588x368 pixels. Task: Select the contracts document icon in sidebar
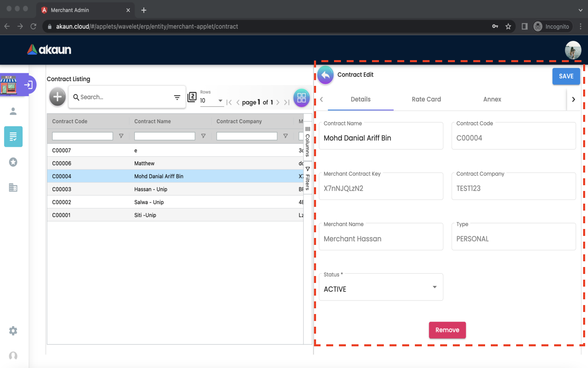[13, 137]
